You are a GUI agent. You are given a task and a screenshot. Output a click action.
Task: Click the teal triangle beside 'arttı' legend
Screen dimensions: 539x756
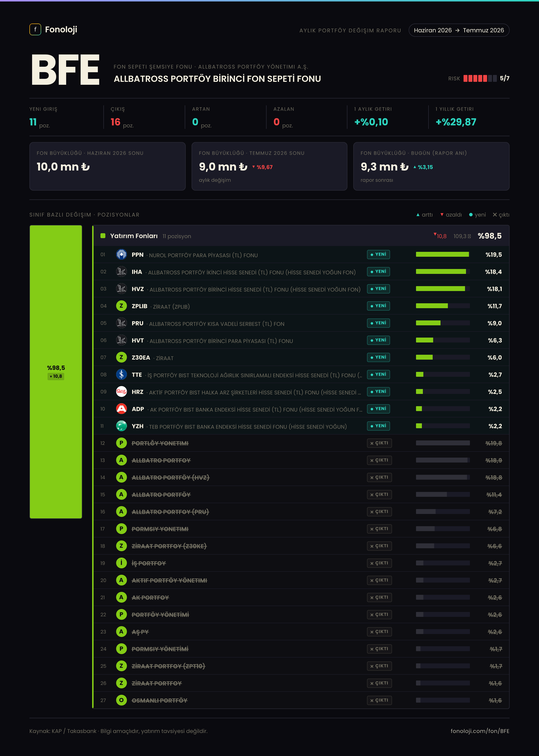418,215
